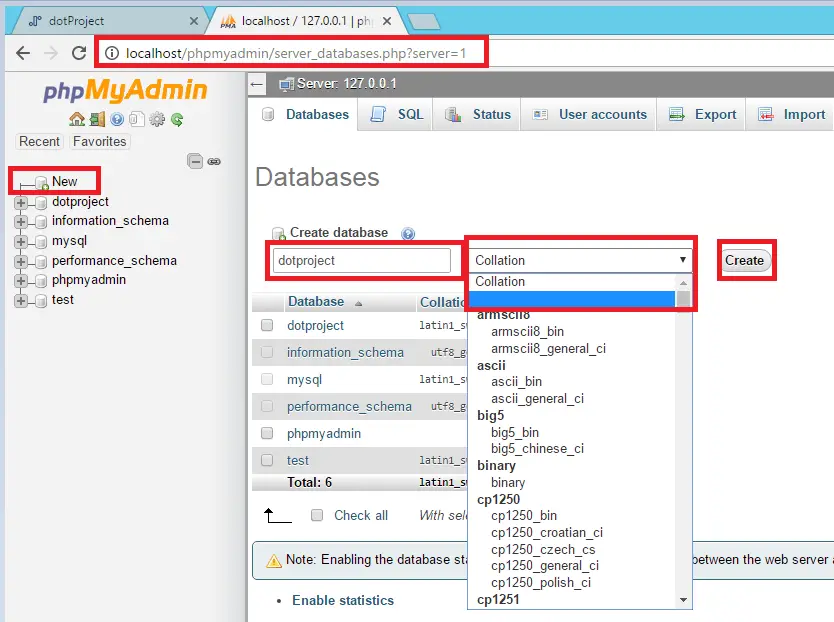Reload the page with browser refresh icon
834x622 pixels.
click(x=79, y=53)
